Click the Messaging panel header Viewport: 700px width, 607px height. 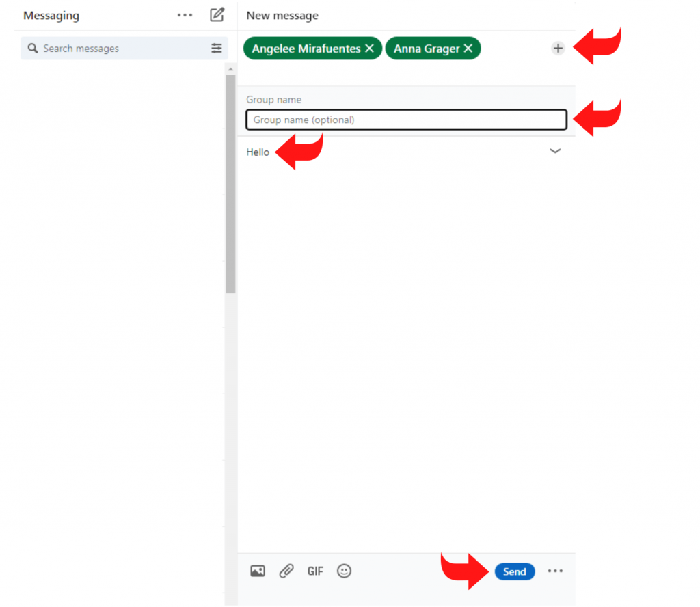51,14
